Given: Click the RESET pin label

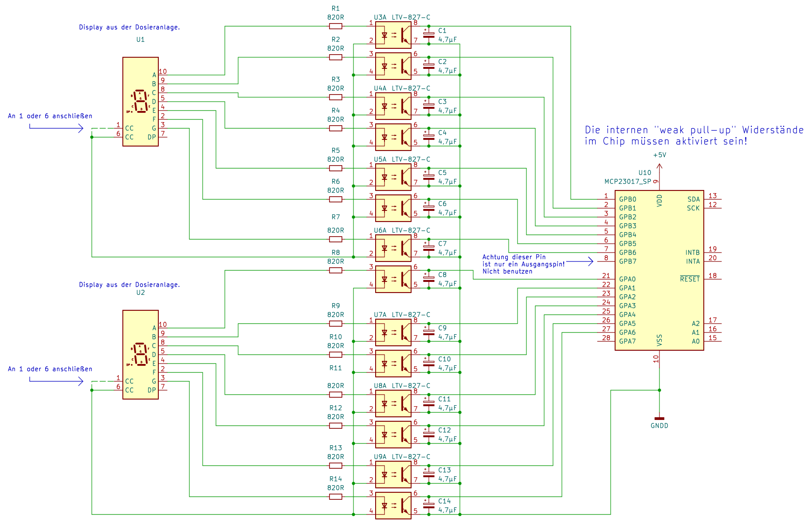Looking at the screenshot, I should click(x=690, y=279).
